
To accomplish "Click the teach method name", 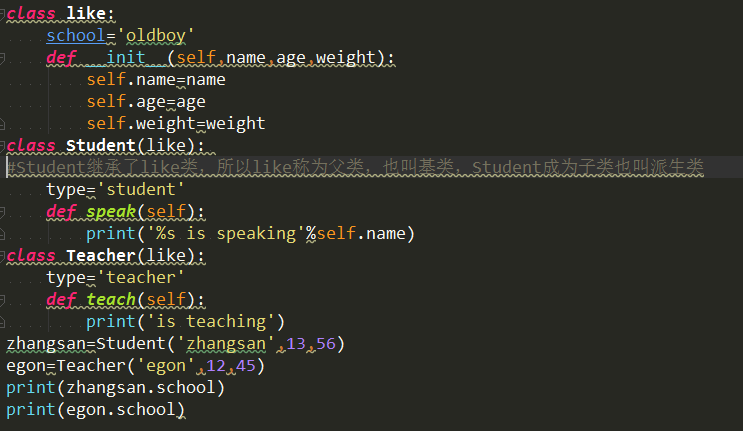I will [111, 300].
